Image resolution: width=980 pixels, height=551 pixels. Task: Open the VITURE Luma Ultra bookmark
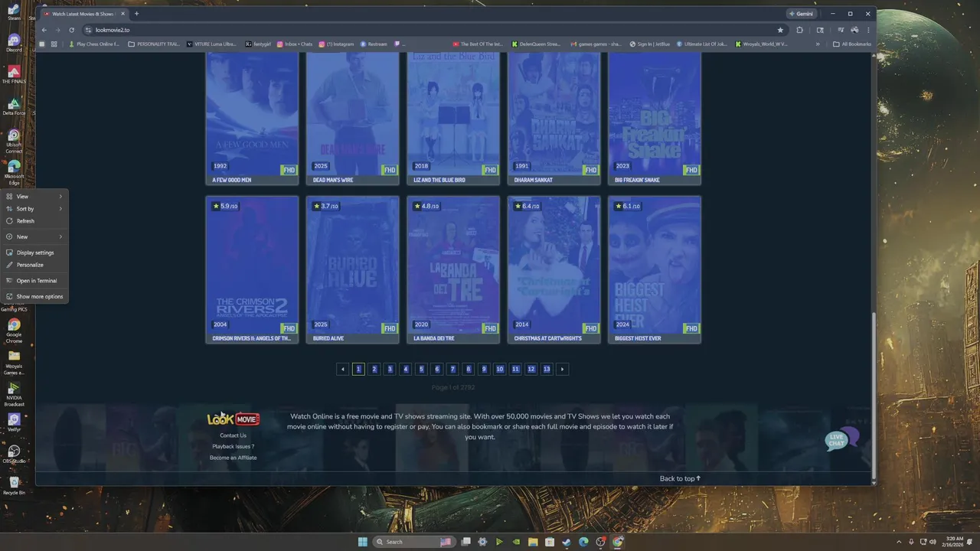pyautogui.click(x=212, y=44)
